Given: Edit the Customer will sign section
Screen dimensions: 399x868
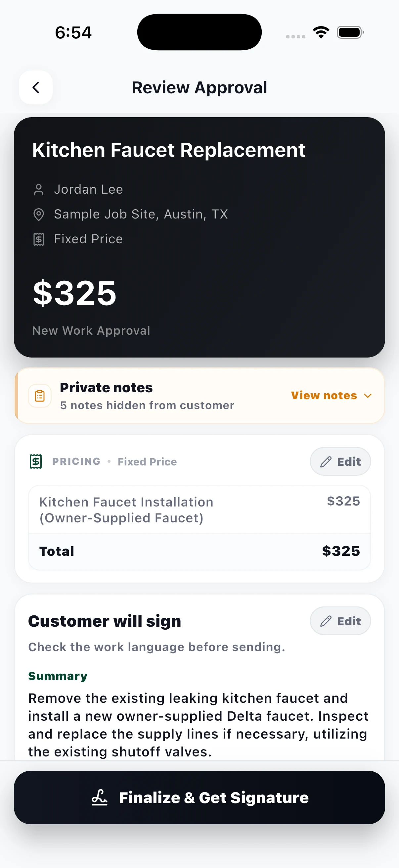Looking at the screenshot, I should click(340, 621).
